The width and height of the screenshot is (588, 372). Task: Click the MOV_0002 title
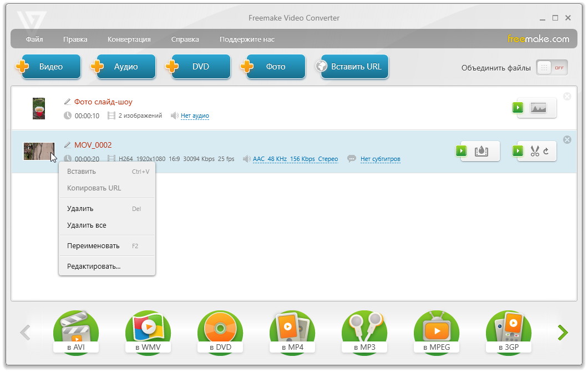click(x=93, y=145)
